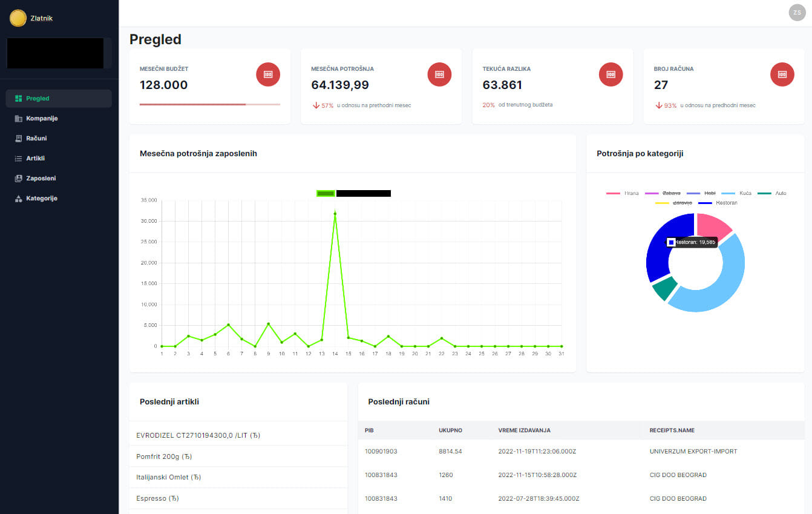Toggle Kuća category in donut legend
The width and height of the screenshot is (812, 514).
click(x=736, y=193)
